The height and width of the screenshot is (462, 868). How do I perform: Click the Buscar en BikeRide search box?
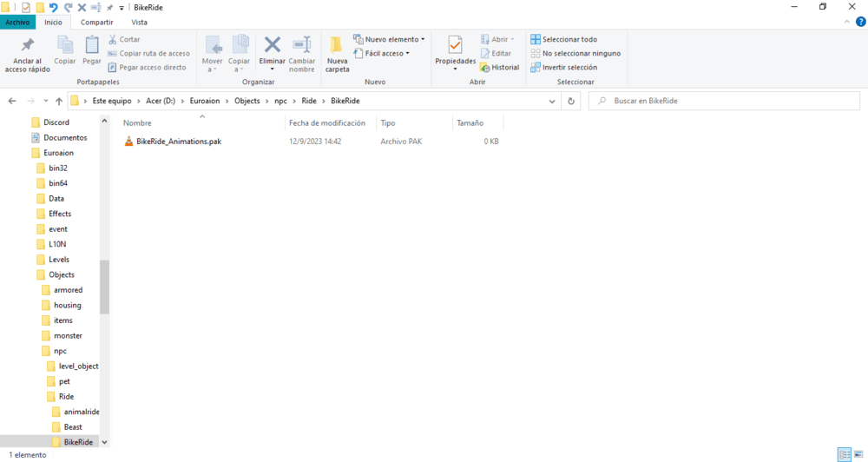[729, 101]
